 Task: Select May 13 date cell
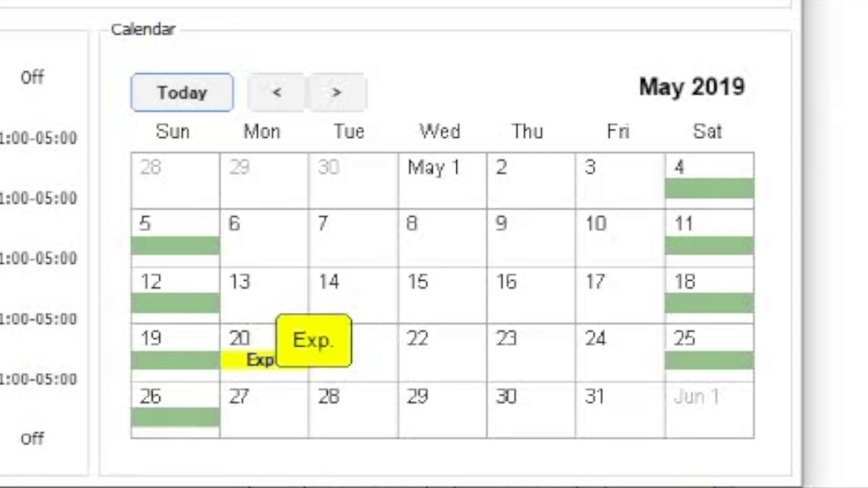click(x=264, y=296)
